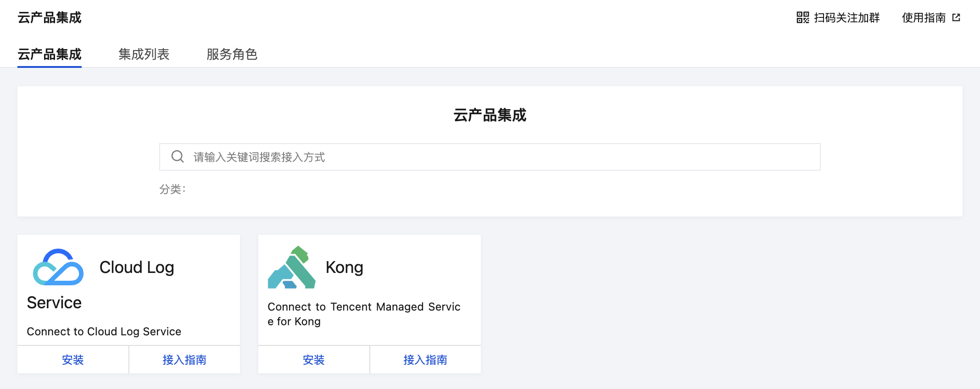Click the 'Connect to Cloud Log Service' description
Viewport: 980px width, 389px height.
click(104, 331)
